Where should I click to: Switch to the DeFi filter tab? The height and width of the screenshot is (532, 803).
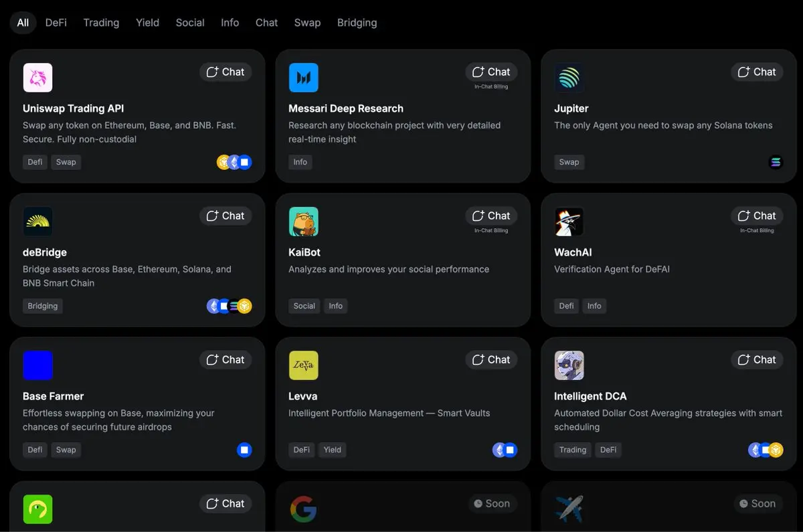tap(56, 22)
